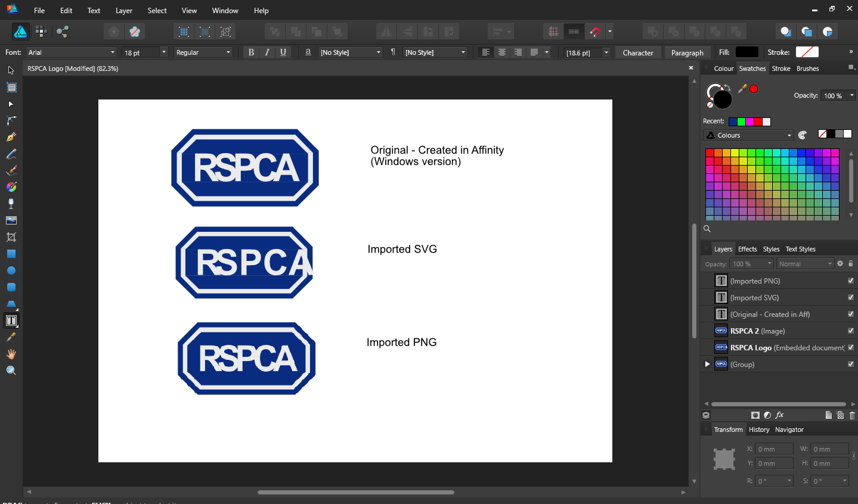
Task: Select the Place Image tool
Action: click(11, 220)
